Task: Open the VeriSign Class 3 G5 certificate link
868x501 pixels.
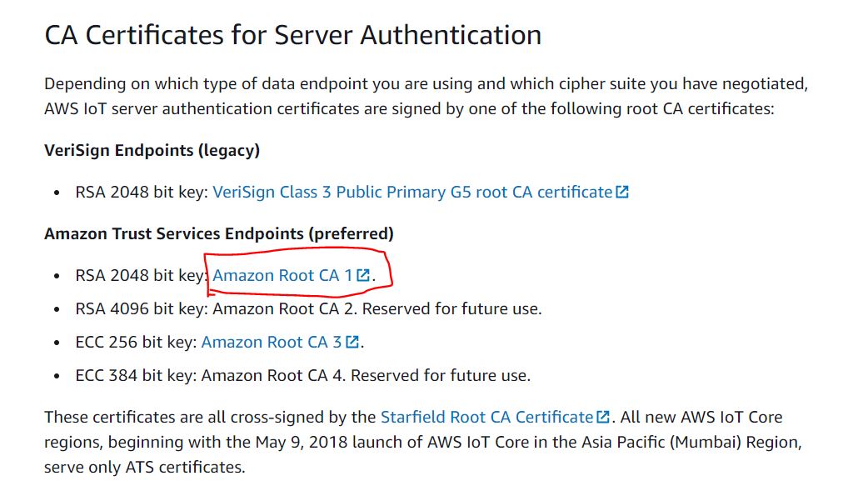Action: pyautogui.click(x=412, y=192)
